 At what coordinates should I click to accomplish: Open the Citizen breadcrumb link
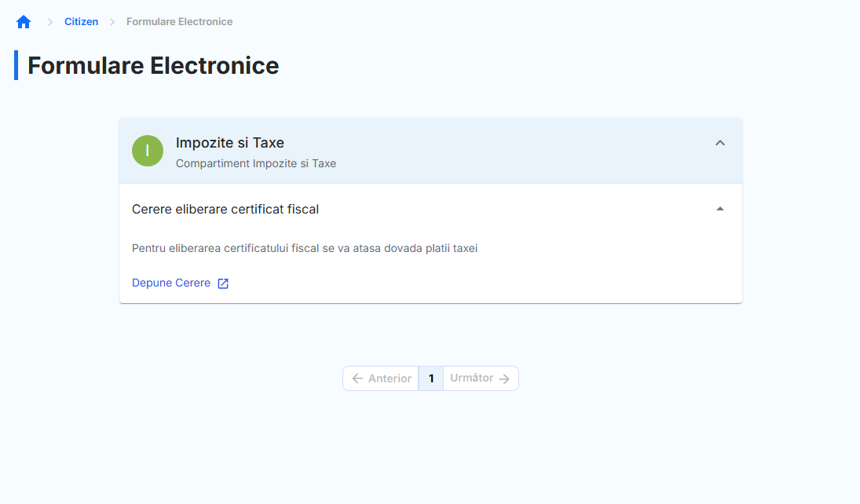pos(81,22)
